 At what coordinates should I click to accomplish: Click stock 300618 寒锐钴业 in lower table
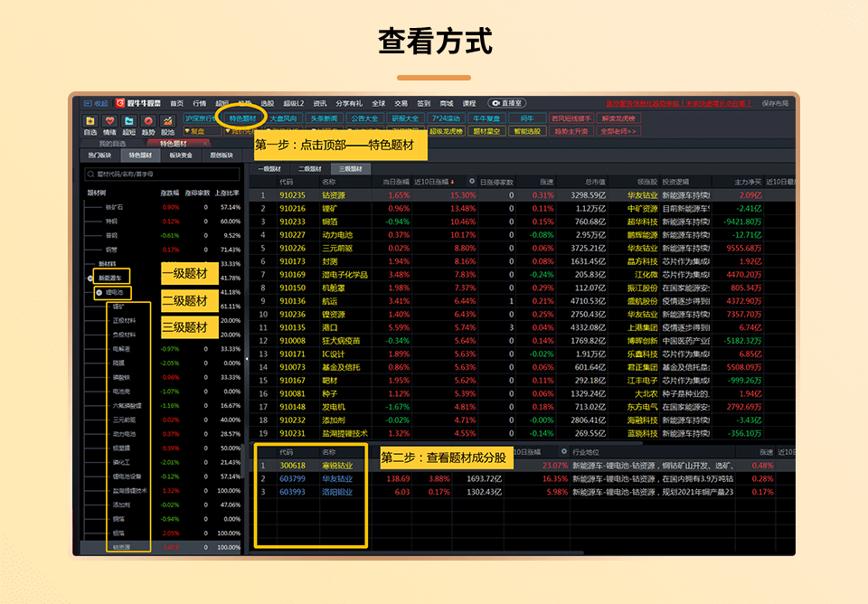click(522, 466)
